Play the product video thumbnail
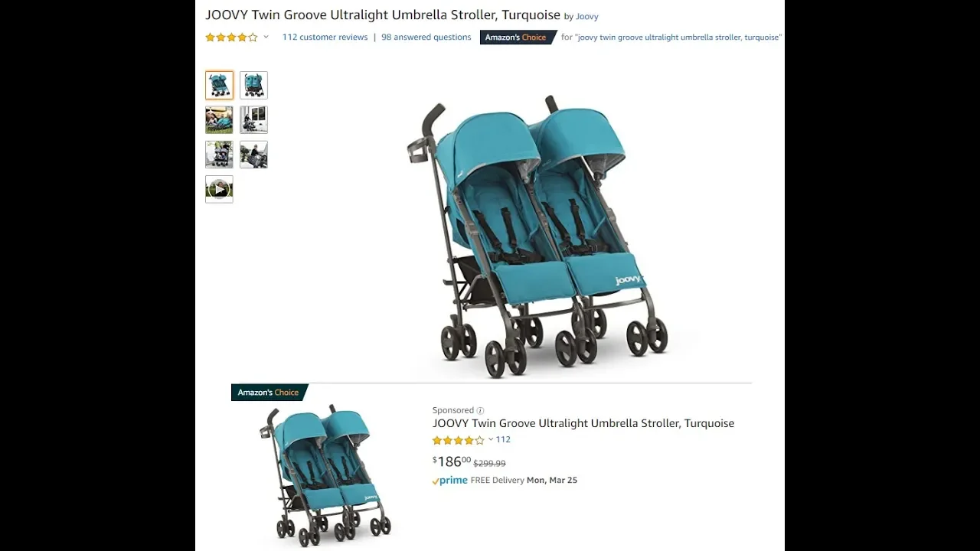The image size is (980, 551). tap(219, 189)
